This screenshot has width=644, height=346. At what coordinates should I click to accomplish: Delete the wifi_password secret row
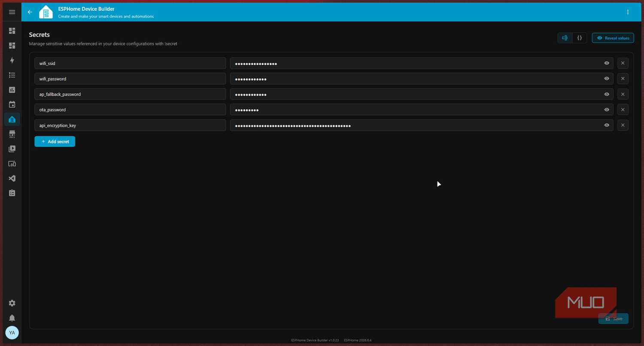[x=623, y=79]
